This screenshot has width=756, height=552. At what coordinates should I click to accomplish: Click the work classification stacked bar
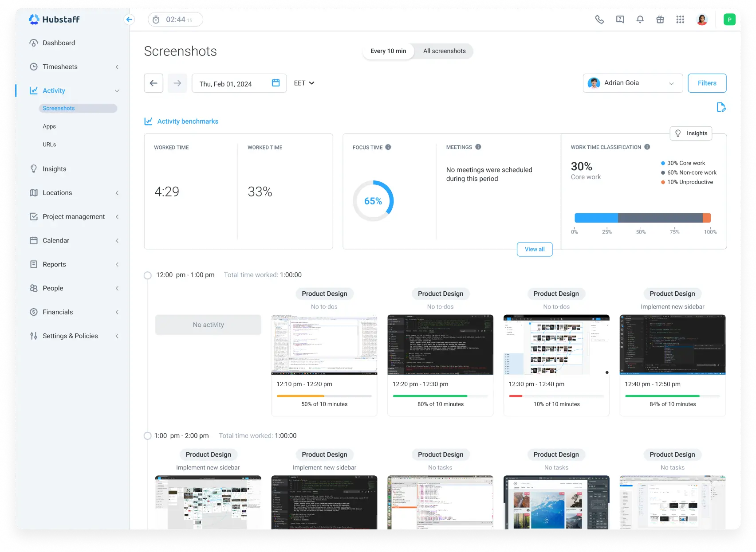pyautogui.click(x=642, y=218)
